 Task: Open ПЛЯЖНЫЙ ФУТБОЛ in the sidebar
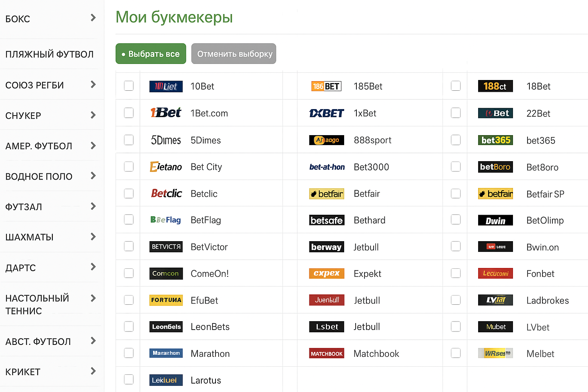(49, 54)
